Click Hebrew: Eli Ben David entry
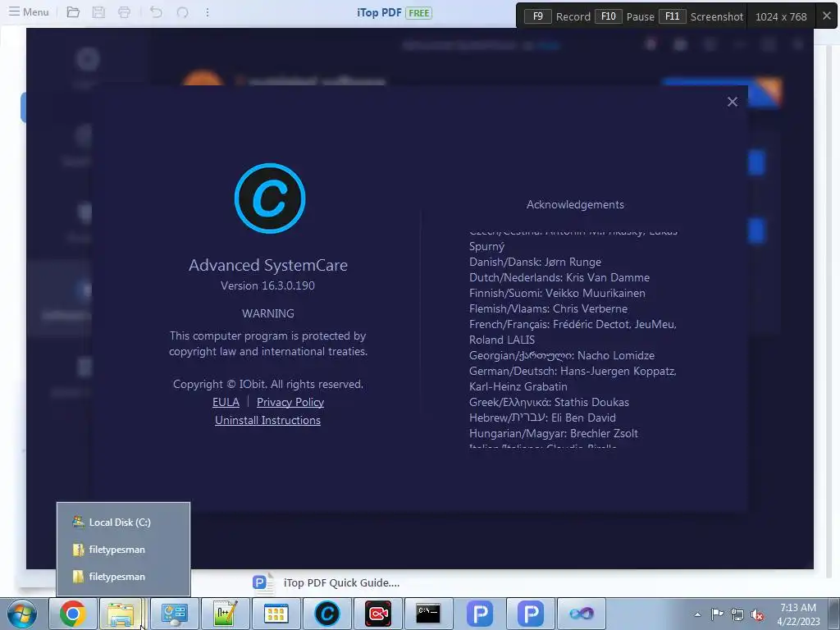 click(x=542, y=418)
